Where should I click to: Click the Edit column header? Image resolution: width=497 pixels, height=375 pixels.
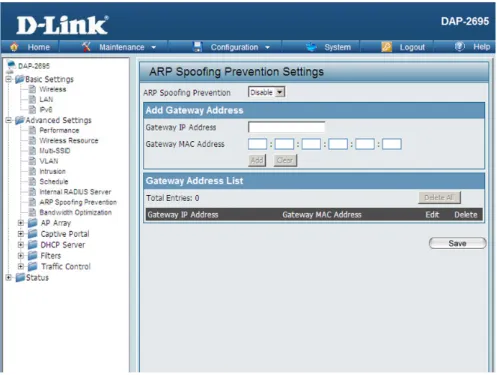tap(432, 215)
